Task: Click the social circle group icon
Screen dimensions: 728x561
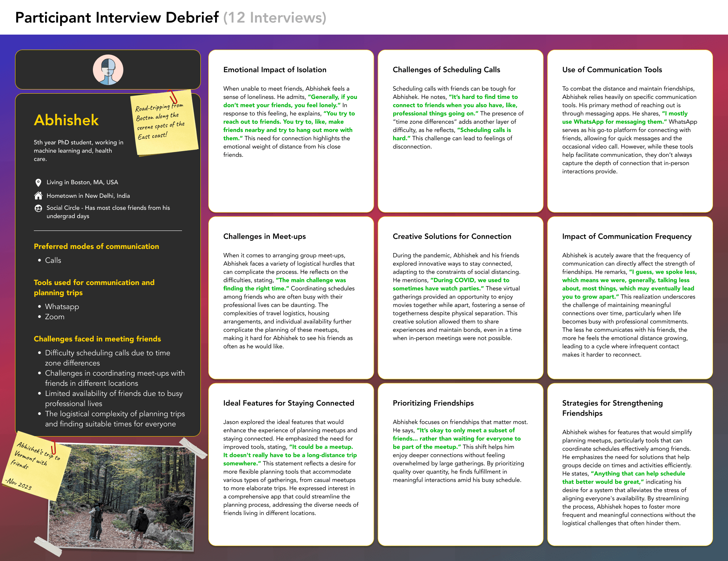Action: (38, 208)
